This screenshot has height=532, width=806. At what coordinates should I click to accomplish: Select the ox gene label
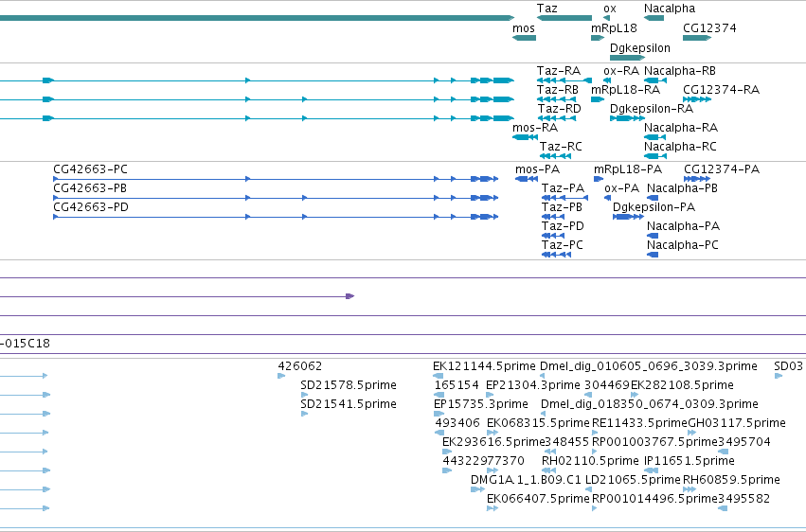click(x=610, y=9)
